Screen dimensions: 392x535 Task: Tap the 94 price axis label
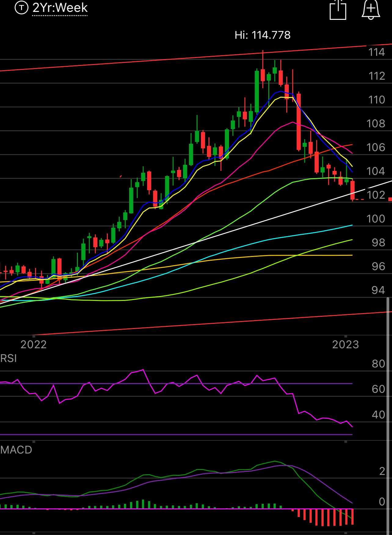378,290
